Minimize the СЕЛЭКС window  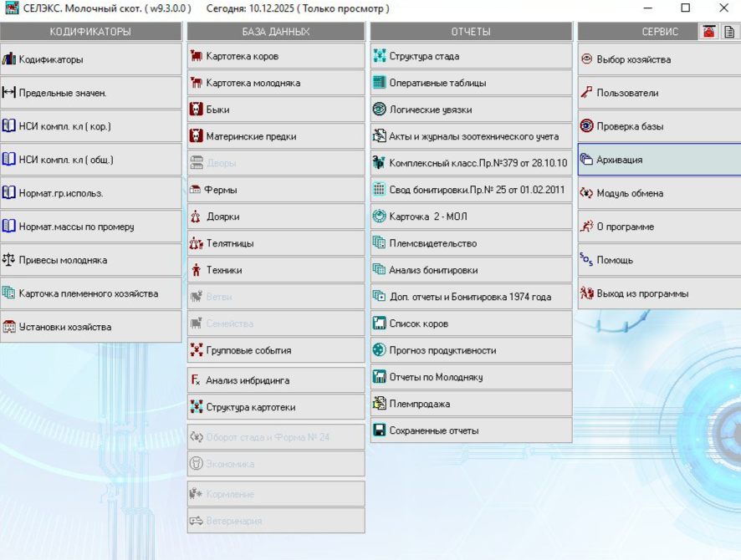point(648,8)
